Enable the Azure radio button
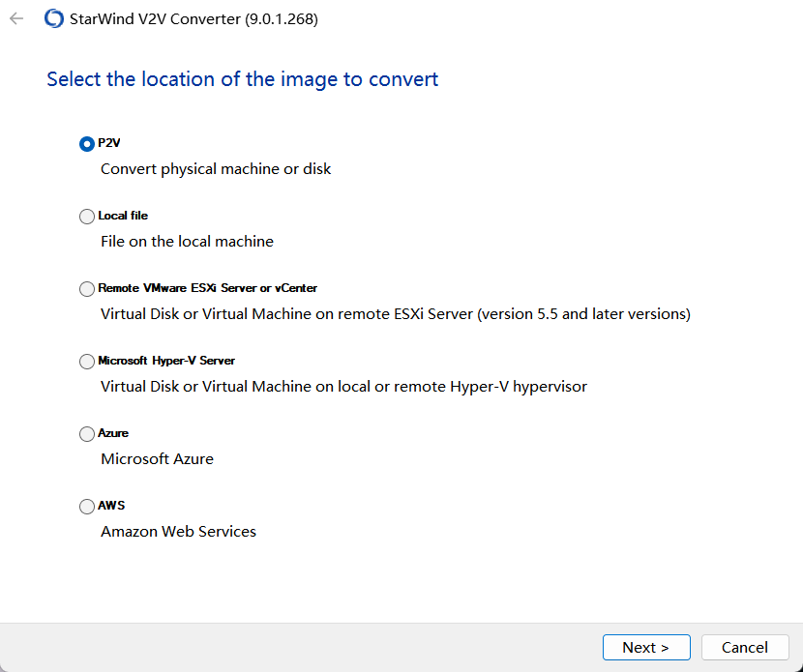 86,434
